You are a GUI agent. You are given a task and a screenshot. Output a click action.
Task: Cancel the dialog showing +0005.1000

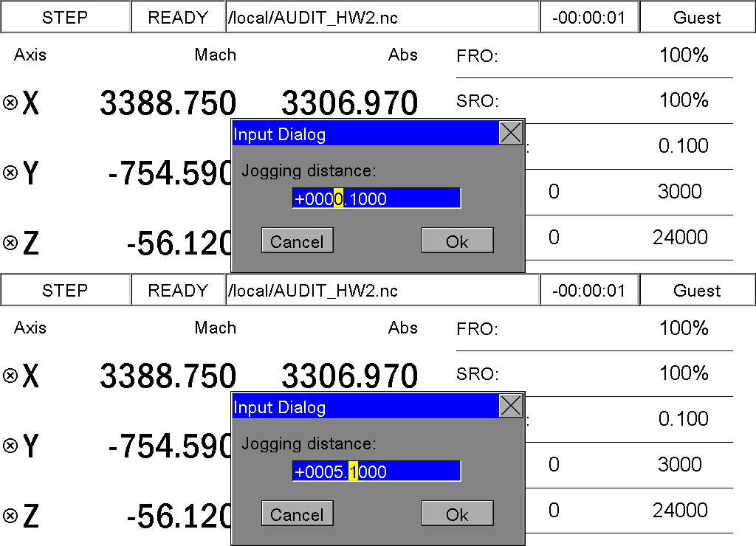(298, 514)
